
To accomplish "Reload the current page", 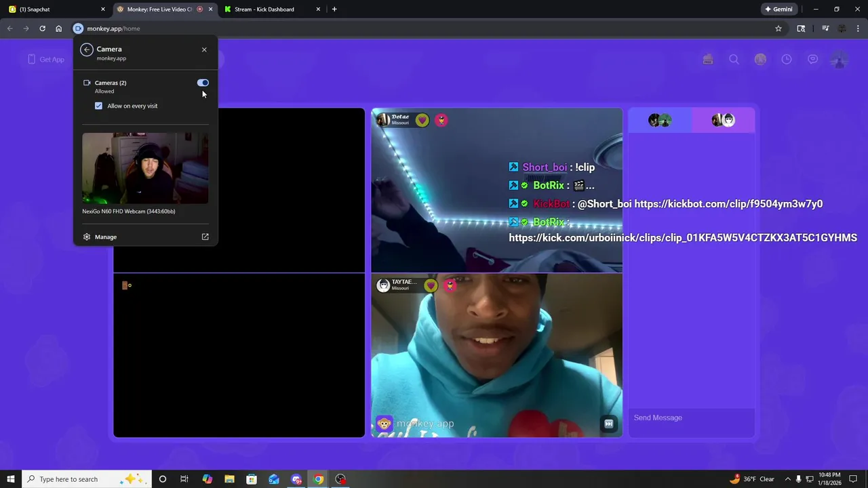I will coord(42,28).
